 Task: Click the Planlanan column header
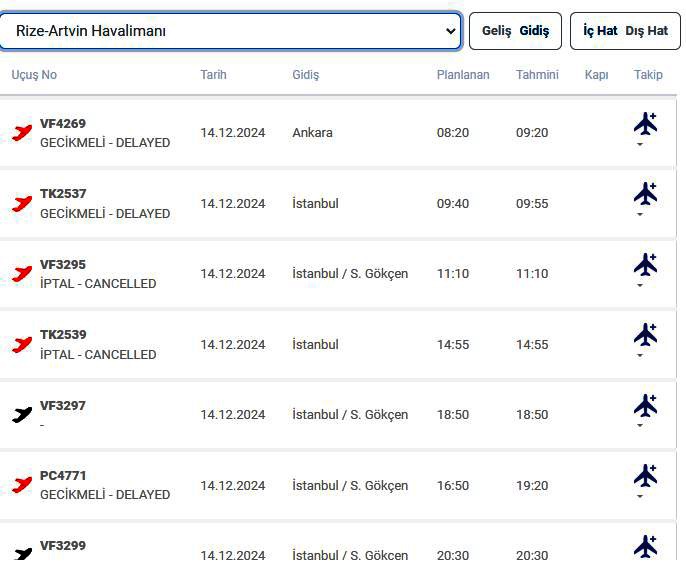coord(463,75)
